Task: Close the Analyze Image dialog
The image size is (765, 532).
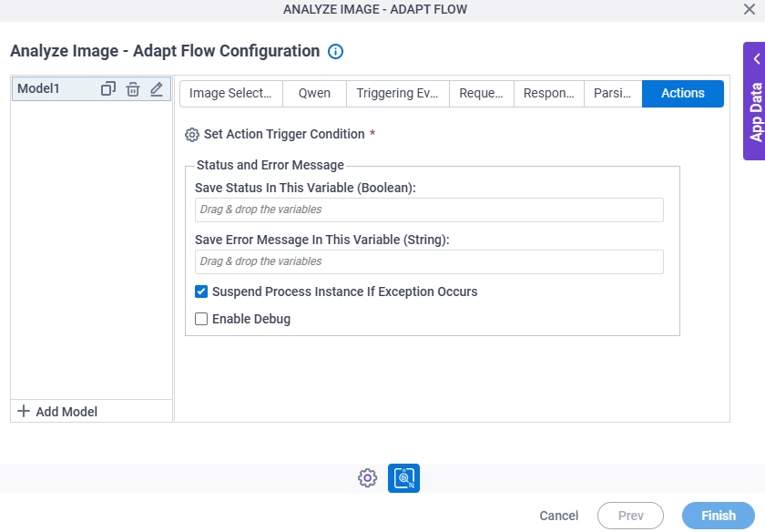Action: pos(749,9)
